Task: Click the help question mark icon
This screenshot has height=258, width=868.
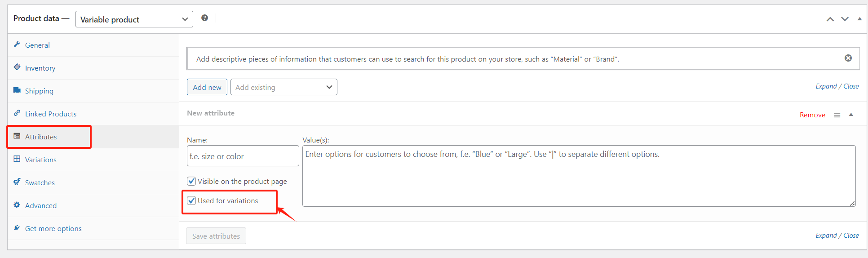Action: [204, 18]
